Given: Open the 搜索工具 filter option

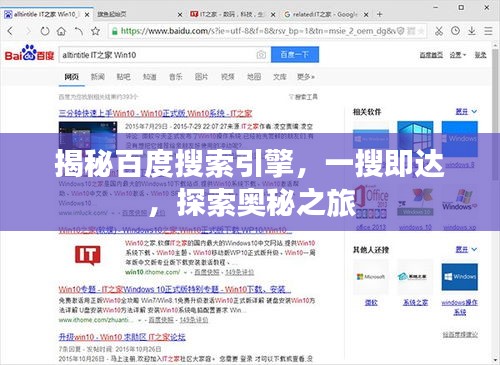Looking at the screenshot, I should pos(303,97).
